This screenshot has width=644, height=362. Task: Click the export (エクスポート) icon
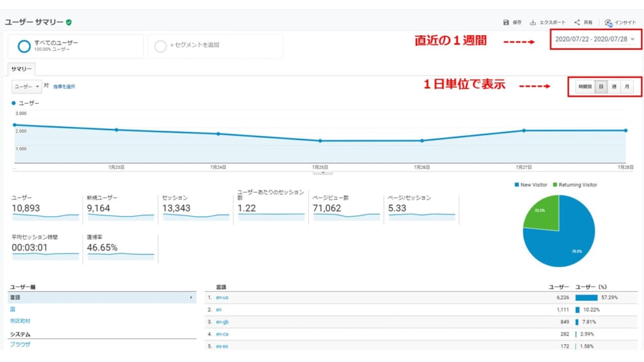coord(533,22)
